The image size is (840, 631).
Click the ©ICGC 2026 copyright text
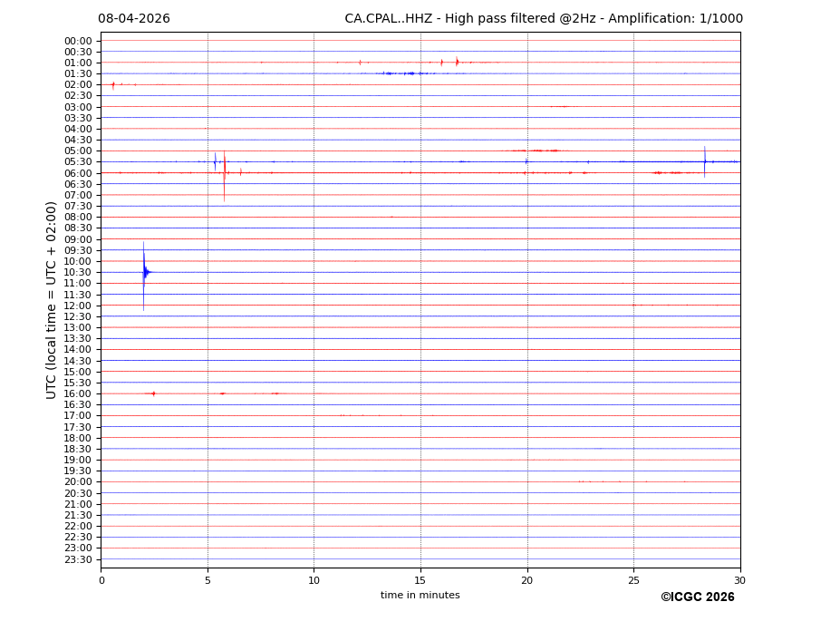(697, 597)
